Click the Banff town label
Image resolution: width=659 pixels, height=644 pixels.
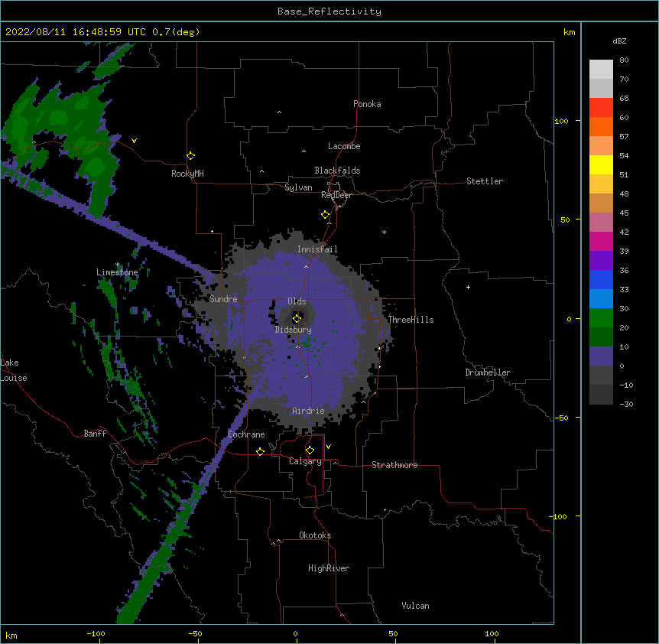[95, 434]
